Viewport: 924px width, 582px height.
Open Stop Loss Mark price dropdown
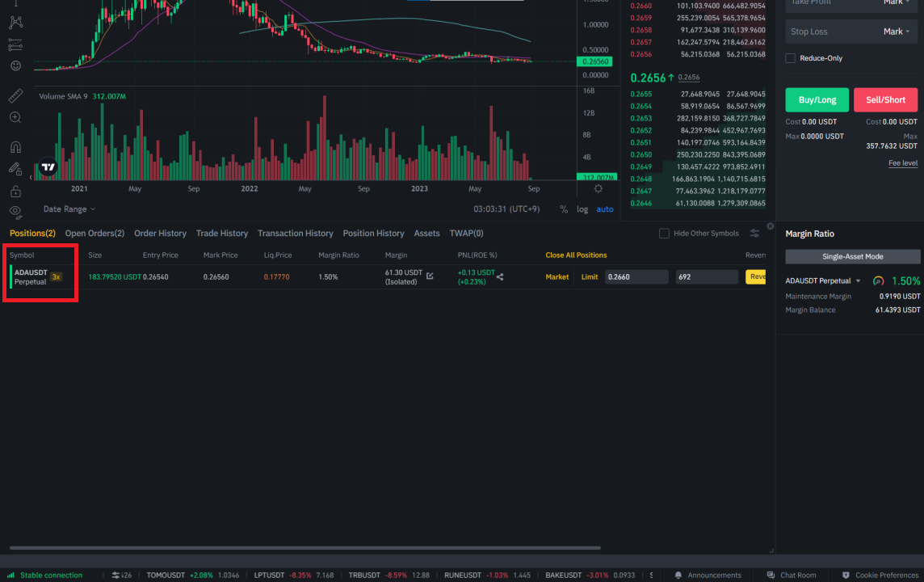click(x=897, y=32)
